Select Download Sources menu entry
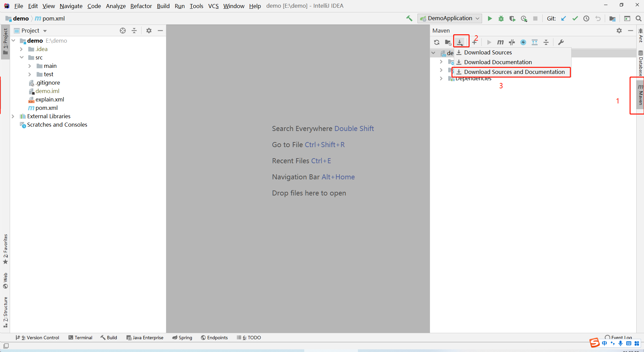Screen dimensions: 644x352 pos(513,52)
